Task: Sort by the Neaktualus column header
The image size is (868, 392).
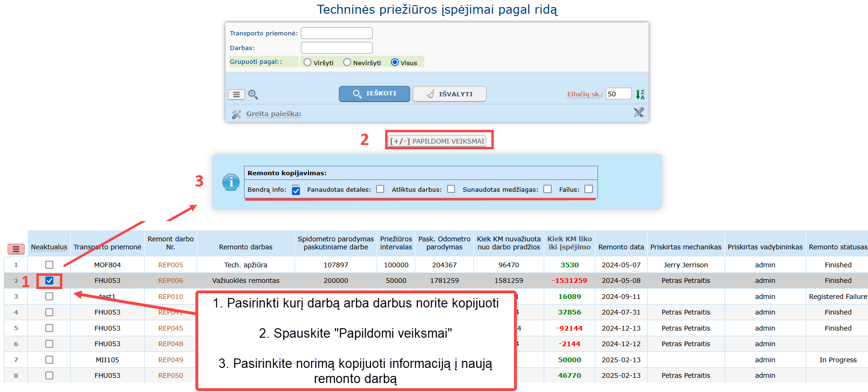Action: 49,247
